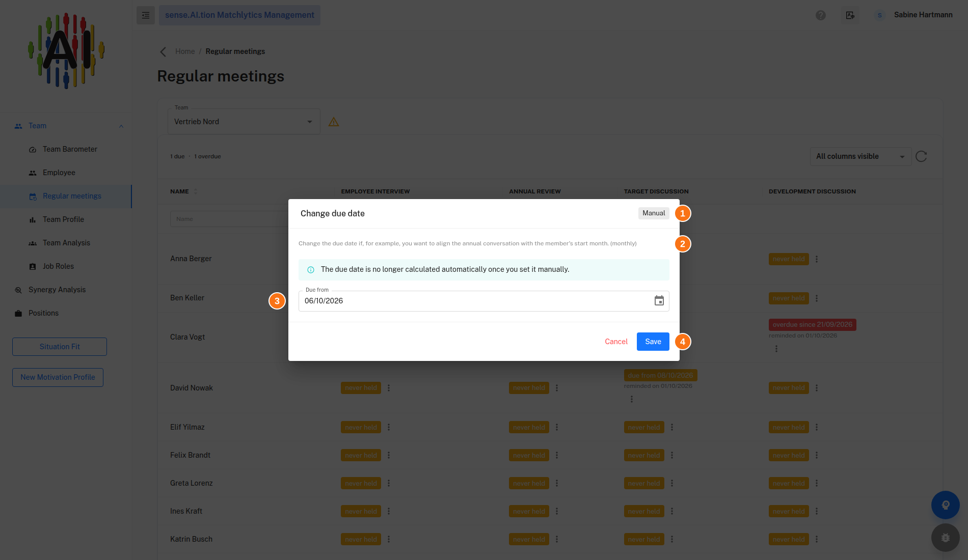Click the Name filter input field
This screenshot has height=560, width=968.
coord(229,219)
